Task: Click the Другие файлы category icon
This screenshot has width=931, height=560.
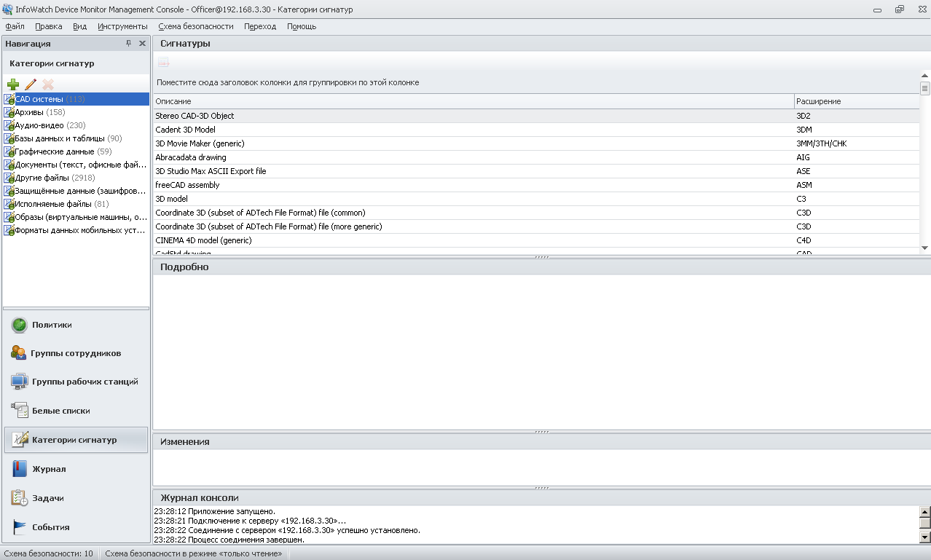Action: pyautogui.click(x=9, y=178)
